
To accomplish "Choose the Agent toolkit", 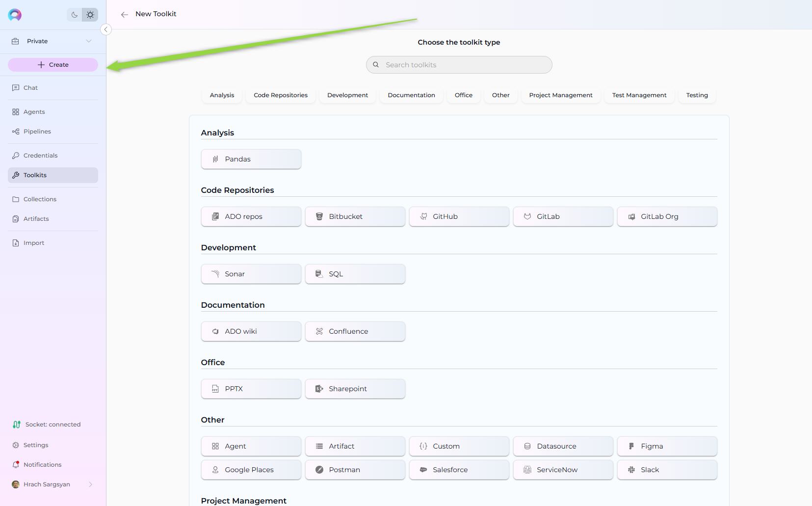I will (x=251, y=446).
